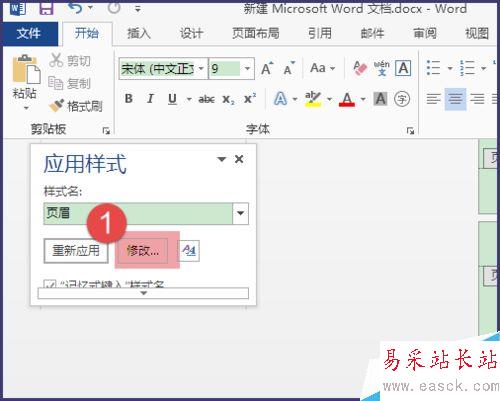Open the underline style dropdown arrow

(189, 99)
